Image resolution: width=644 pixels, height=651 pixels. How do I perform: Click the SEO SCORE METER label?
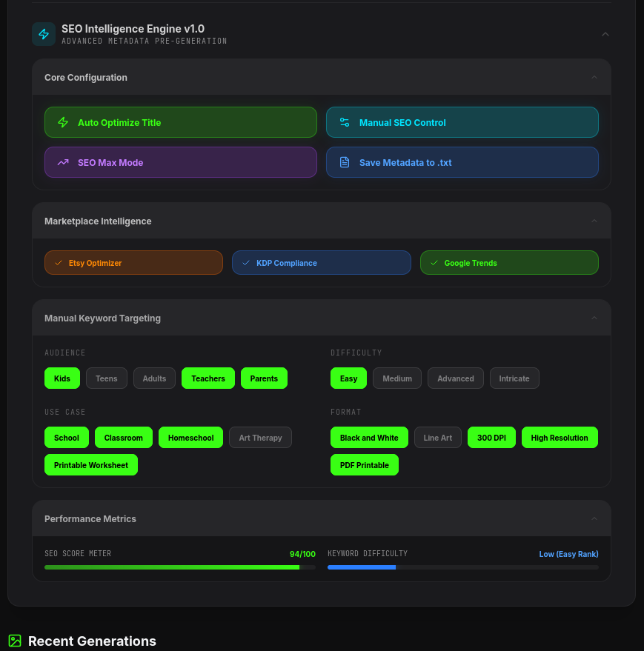coord(78,553)
